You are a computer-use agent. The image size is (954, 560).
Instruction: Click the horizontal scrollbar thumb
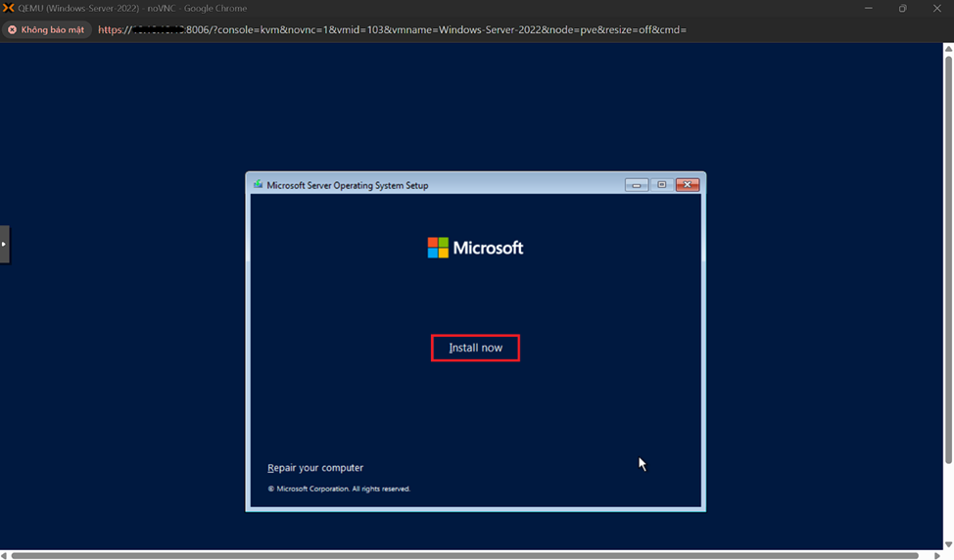[x=465, y=555]
